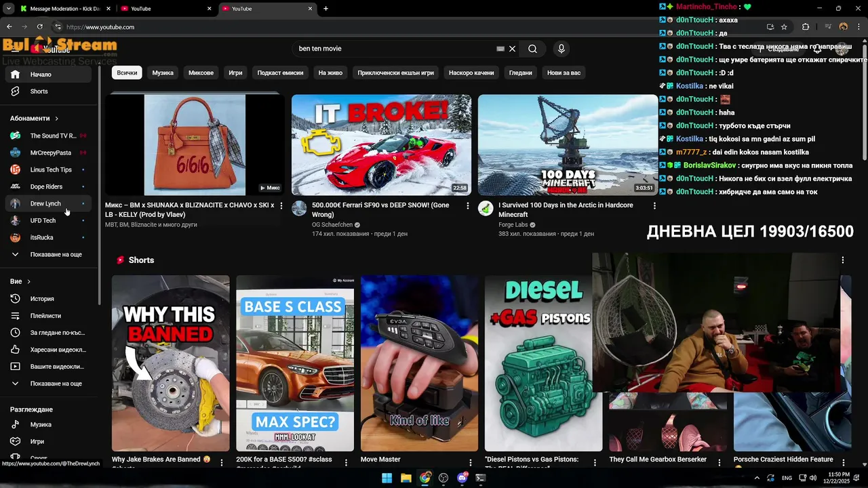Image resolution: width=868 pixels, height=488 pixels.
Task: Reload the page in browser toolbar
Action: click(x=39, y=27)
